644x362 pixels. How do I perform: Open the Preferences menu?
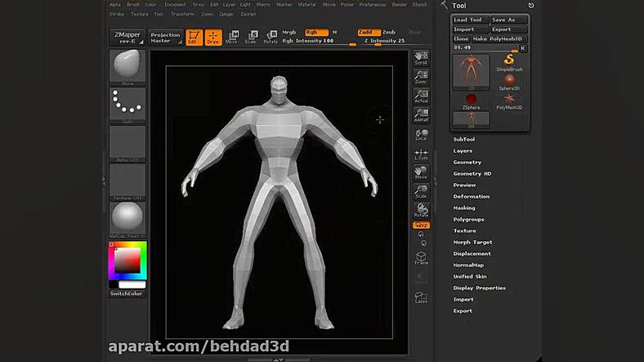coord(373,5)
